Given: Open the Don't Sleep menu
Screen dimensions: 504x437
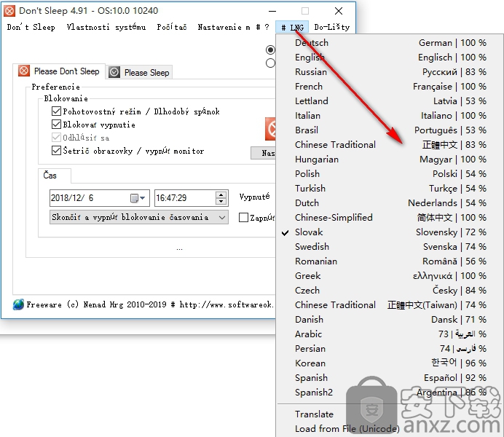Looking at the screenshot, I should tap(31, 27).
